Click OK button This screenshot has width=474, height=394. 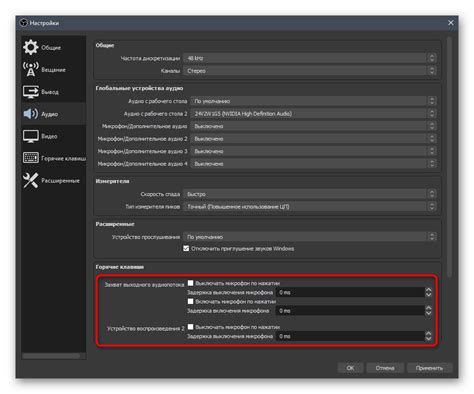click(350, 368)
